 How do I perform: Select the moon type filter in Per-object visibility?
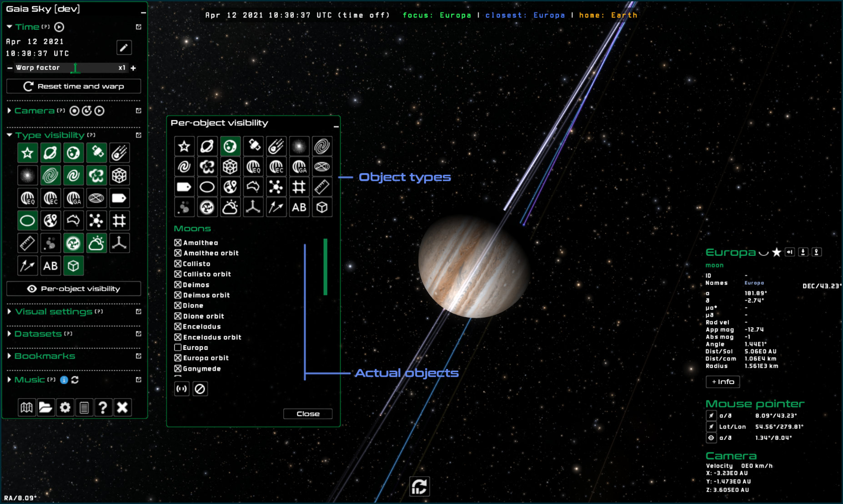[x=231, y=146]
